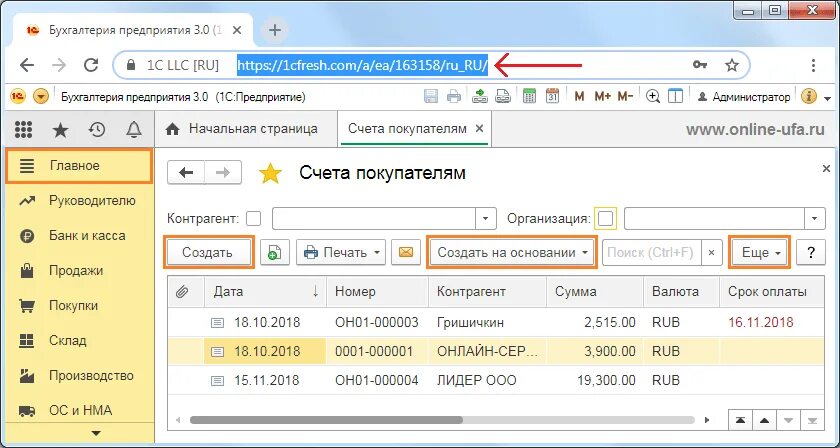Click the copy document icon with green plus
This screenshot has height=448, width=840.
[275, 252]
